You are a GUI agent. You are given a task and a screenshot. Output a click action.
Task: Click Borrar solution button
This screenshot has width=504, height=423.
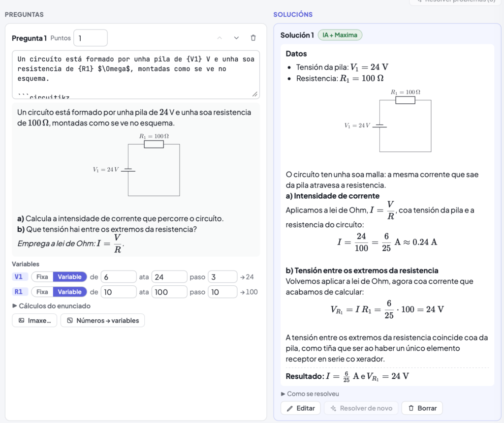(422, 408)
